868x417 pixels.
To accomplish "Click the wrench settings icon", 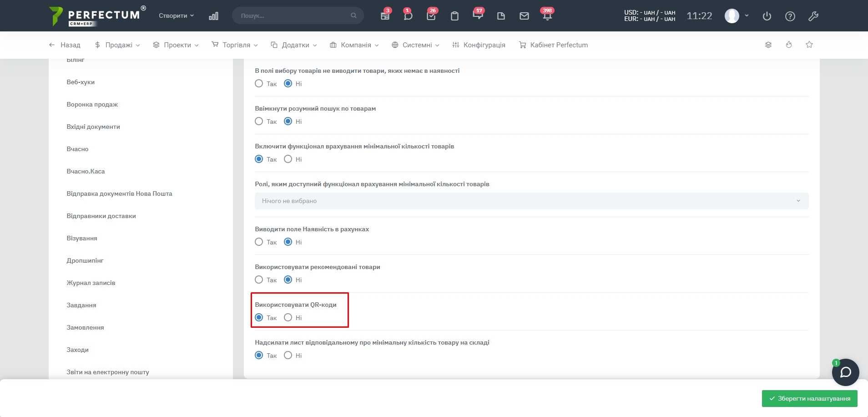I will (x=813, y=16).
